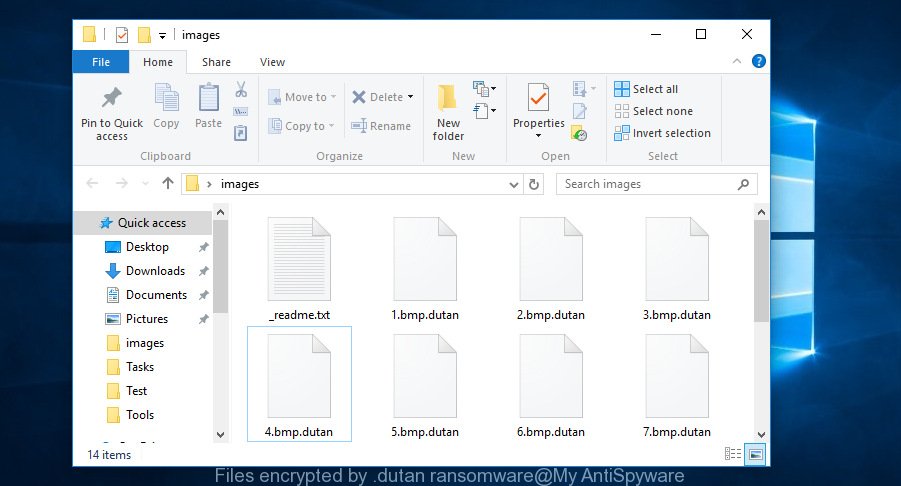Image resolution: width=901 pixels, height=486 pixels.
Task: Select the 4.bmp.dutan file
Action: (x=299, y=384)
